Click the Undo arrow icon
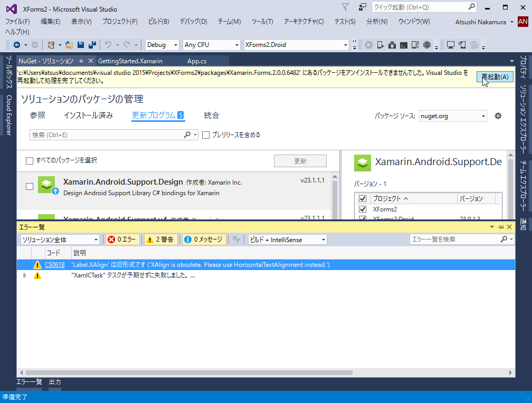Screen dimensions: 532x403 (108, 45)
